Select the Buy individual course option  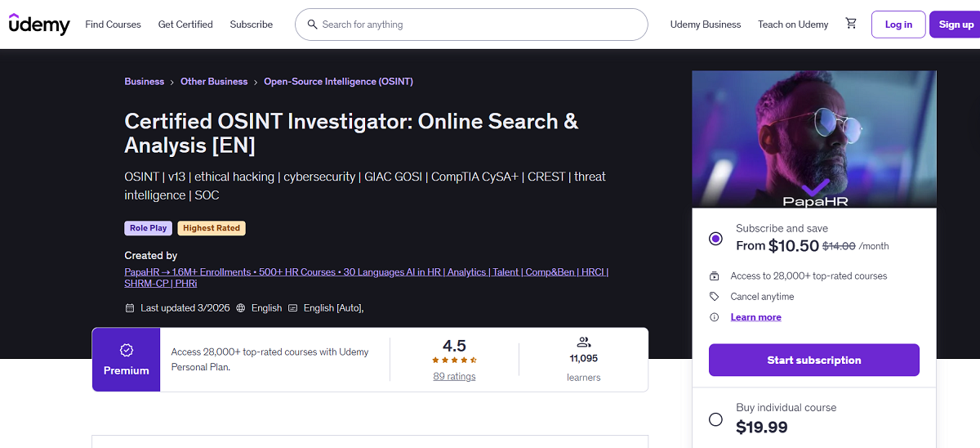pos(716,419)
